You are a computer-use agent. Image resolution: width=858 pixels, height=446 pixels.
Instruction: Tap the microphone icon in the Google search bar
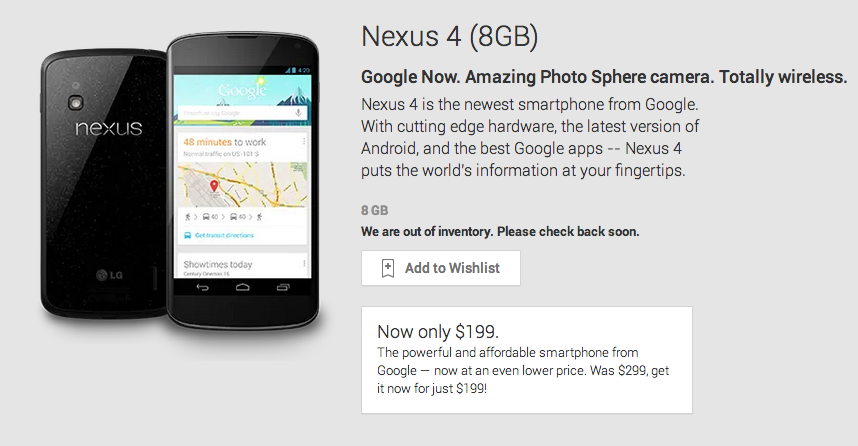pos(298,113)
